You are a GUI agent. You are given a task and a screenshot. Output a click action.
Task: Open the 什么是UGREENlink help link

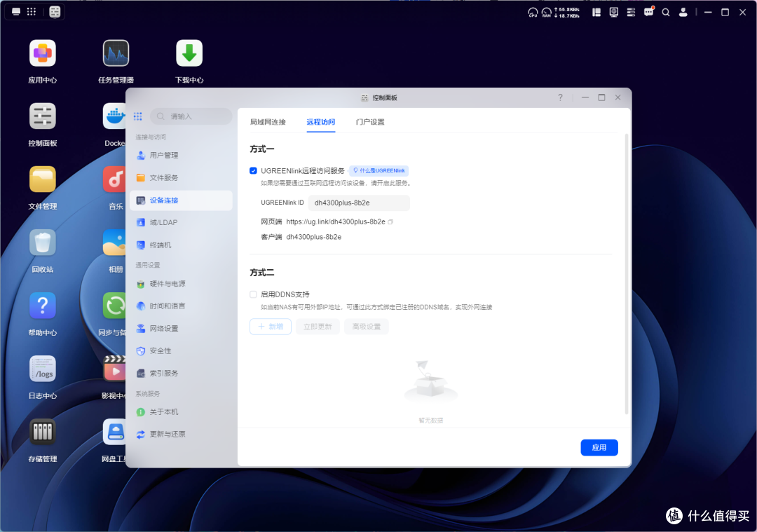tap(379, 171)
